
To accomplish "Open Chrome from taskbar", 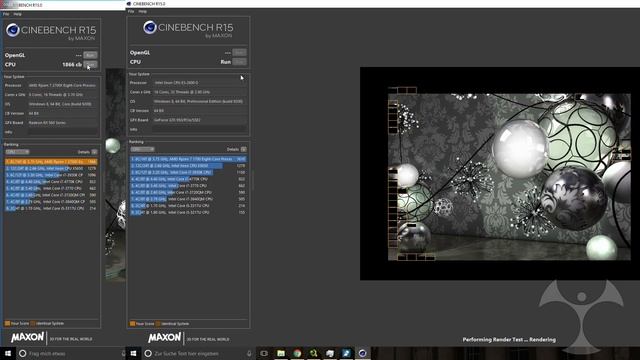I will coord(297,353).
